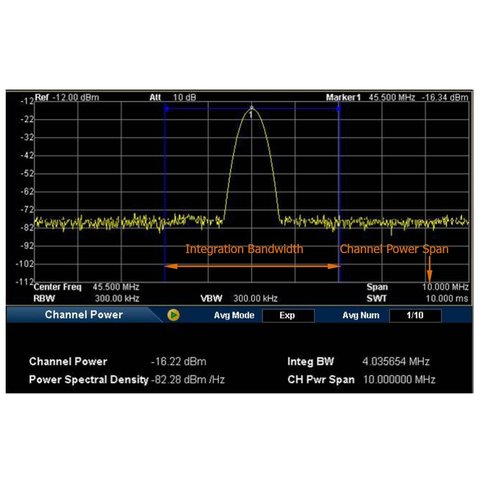This screenshot has width=480, height=480.
Task: Click the yellow play indicator icon
Action: 173,315
